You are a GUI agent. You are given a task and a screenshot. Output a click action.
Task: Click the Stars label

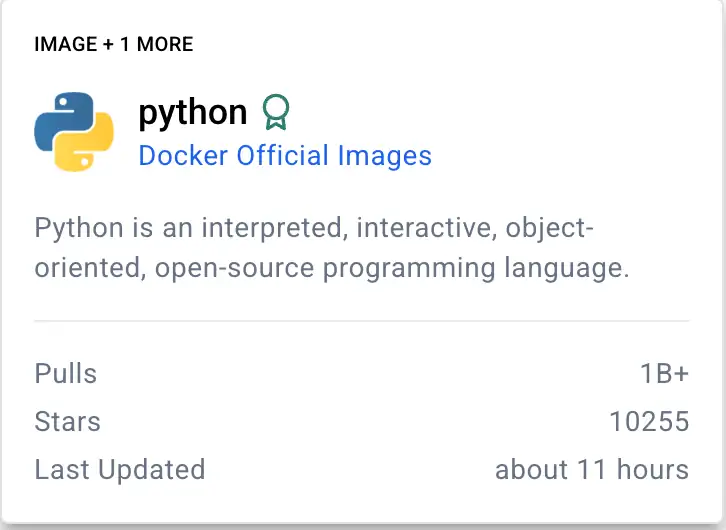point(68,421)
